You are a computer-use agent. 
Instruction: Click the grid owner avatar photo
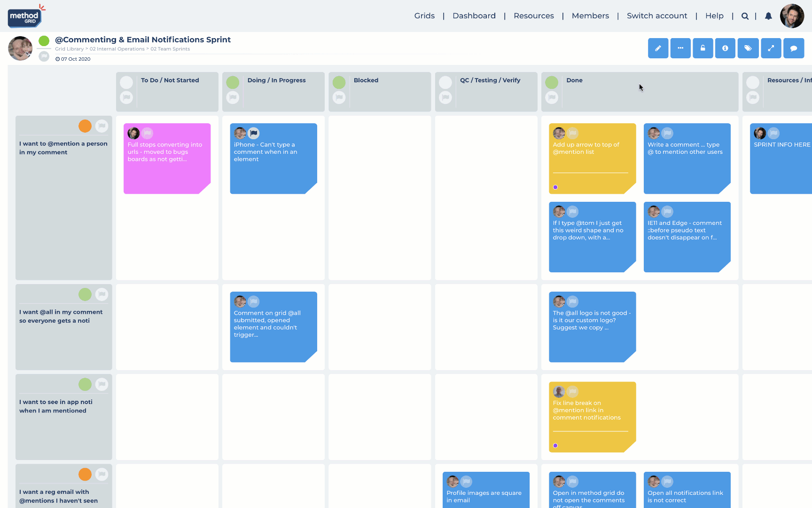click(x=20, y=48)
